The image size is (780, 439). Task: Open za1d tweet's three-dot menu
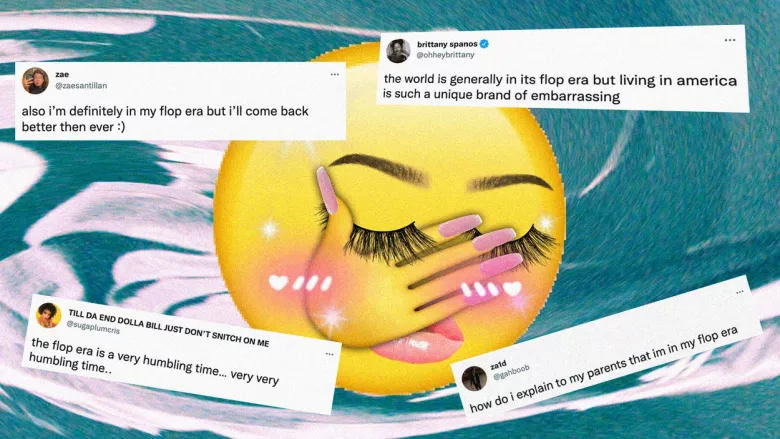[740, 292]
